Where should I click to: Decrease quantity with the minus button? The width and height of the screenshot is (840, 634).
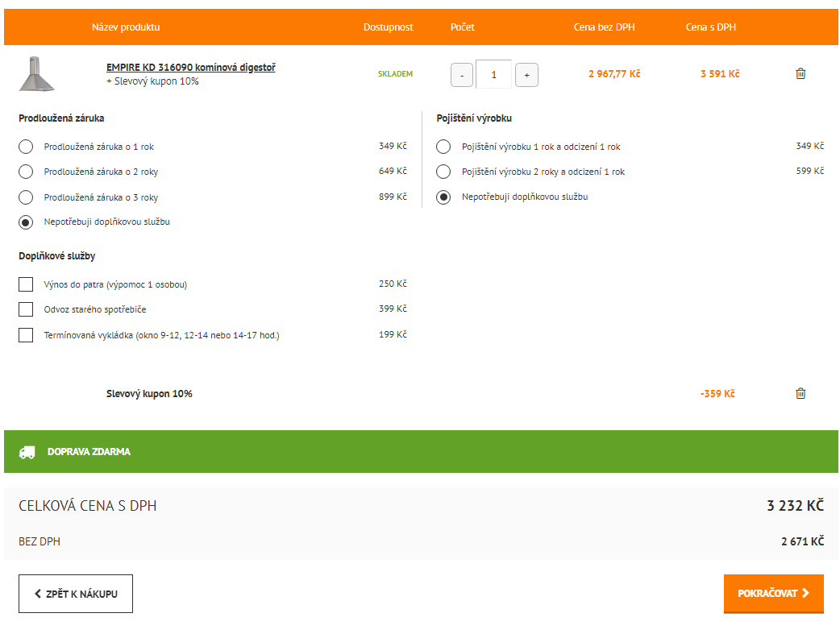point(462,75)
